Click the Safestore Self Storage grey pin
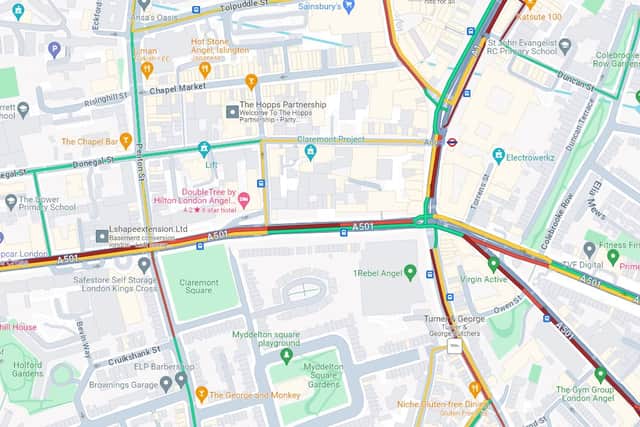This screenshot has height=427, width=640. tap(144, 265)
